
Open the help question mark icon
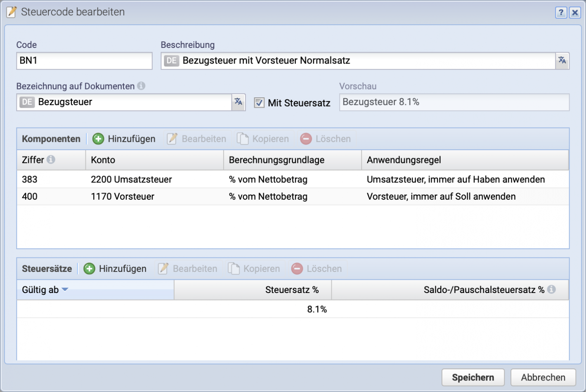point(561,12)
